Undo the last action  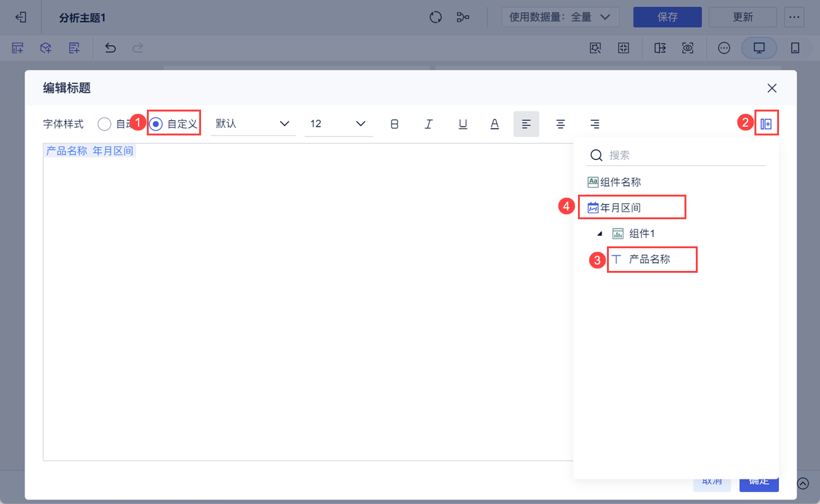pos(110,48)
